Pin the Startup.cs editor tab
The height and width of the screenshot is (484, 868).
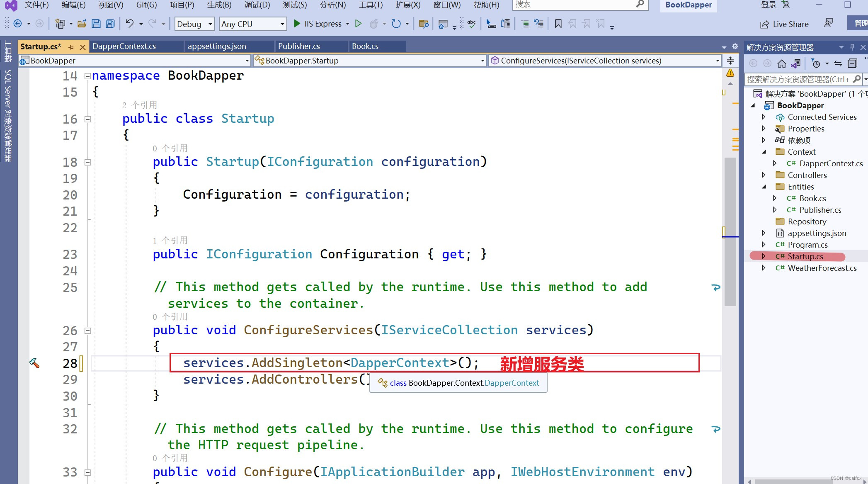click(71, 46)
